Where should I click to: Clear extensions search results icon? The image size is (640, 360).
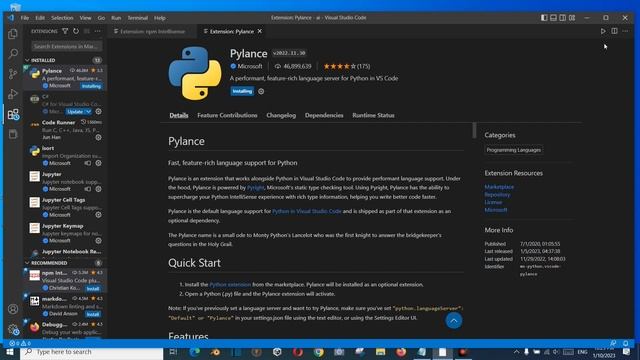tap(87, 31)
